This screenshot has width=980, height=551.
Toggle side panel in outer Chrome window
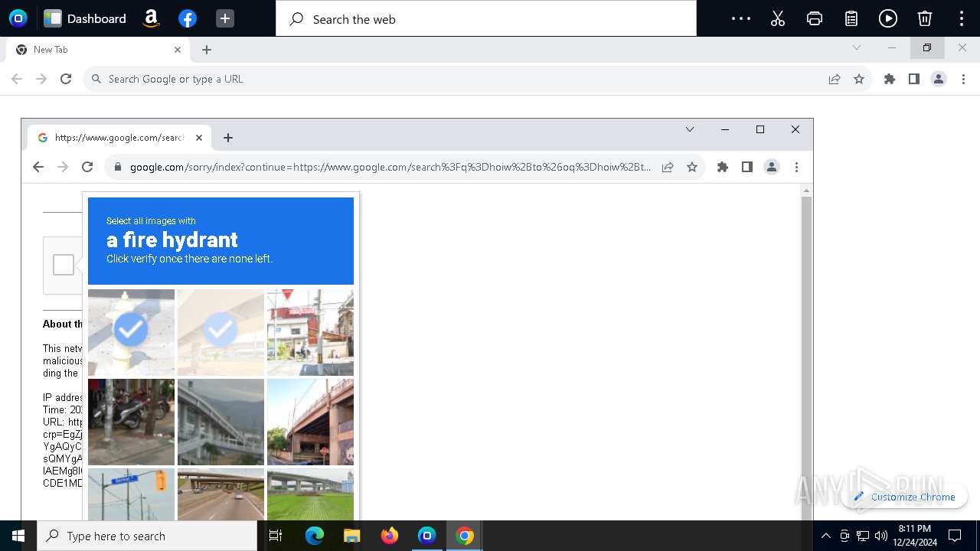[914, 79]
